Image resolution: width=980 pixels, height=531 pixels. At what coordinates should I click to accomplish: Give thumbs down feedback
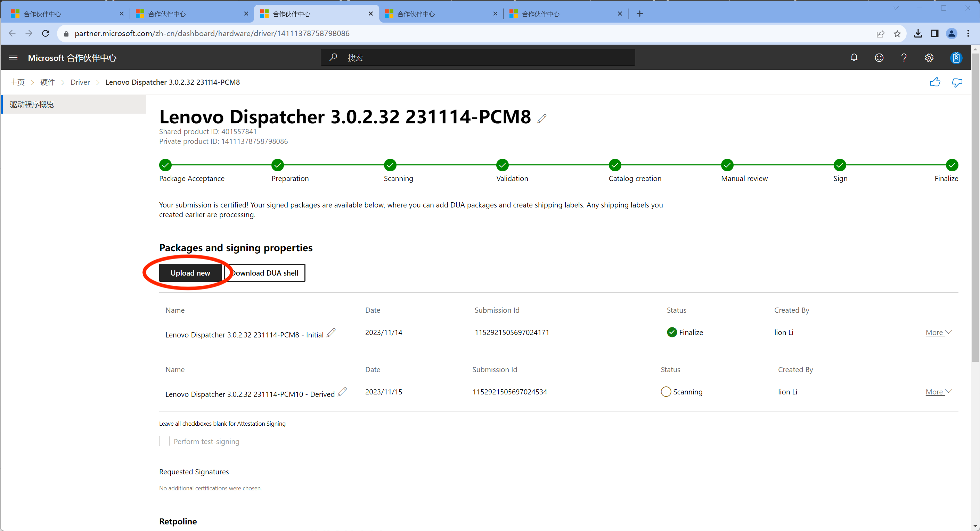[957, 82]
